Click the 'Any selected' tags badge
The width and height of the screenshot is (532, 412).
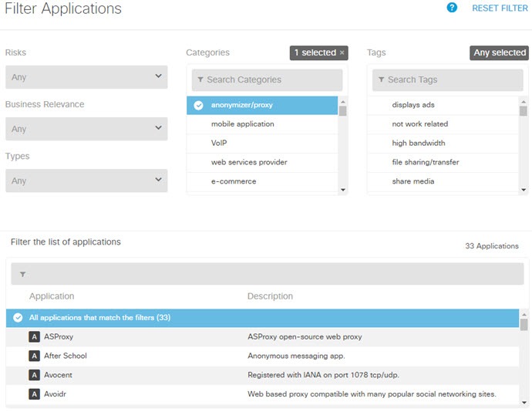499,52
